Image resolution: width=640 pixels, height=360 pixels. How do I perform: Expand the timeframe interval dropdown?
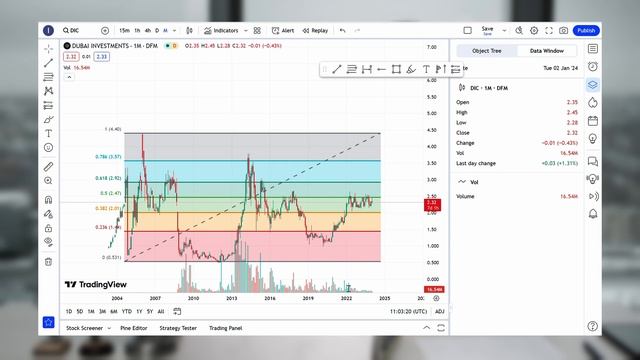pos(174,31)
